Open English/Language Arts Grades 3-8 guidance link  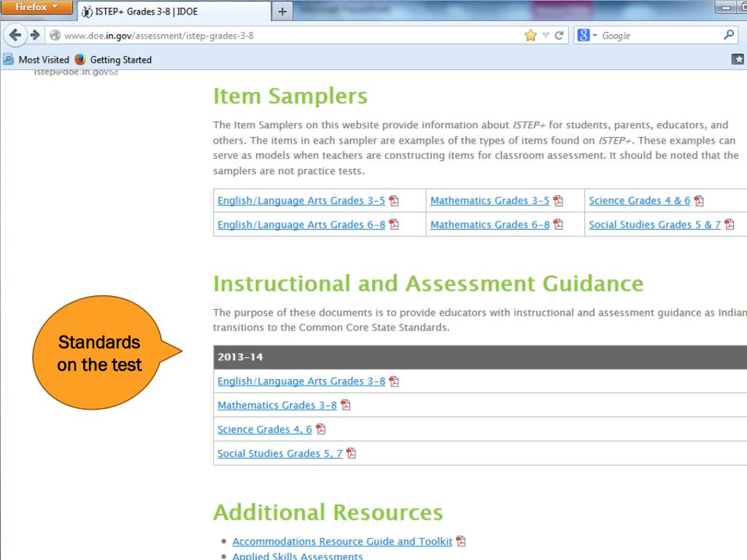[x=301, y=381]
